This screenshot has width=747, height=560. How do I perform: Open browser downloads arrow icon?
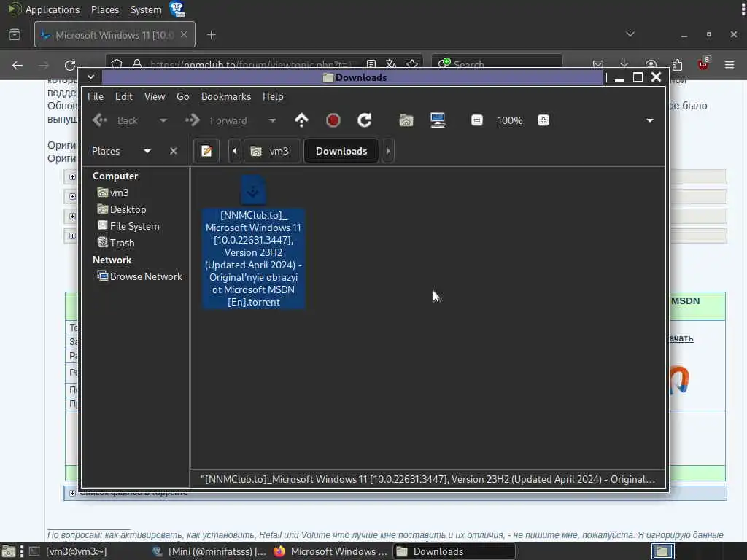(x=624, y=64)
